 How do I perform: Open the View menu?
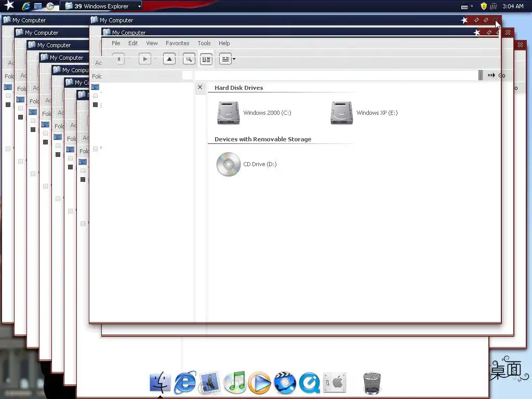152,43
